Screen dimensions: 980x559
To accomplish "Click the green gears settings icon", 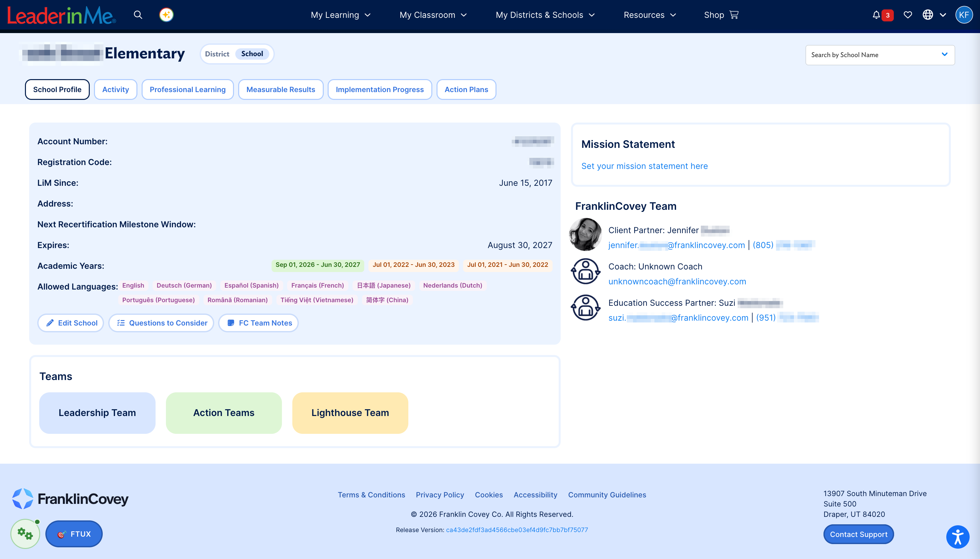I will (25, 534).
